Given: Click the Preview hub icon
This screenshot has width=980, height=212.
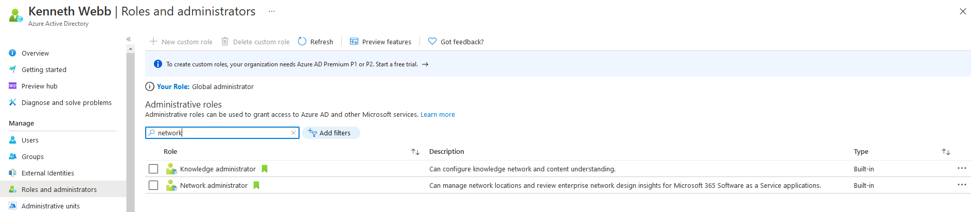Looking at the screenshot, I should coord(13,86).
